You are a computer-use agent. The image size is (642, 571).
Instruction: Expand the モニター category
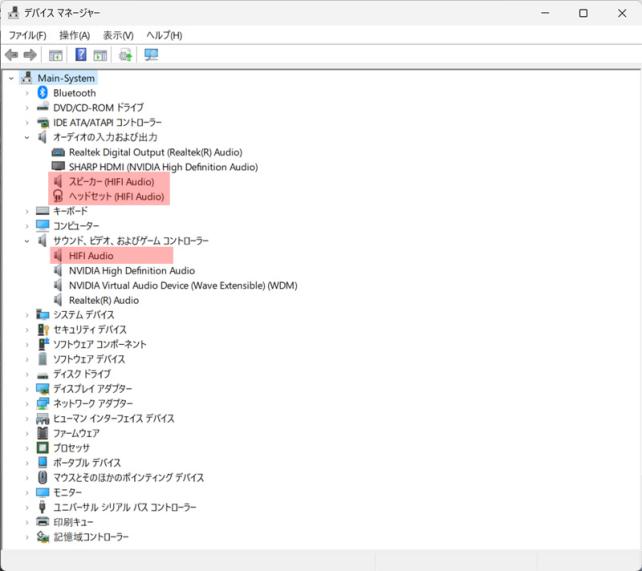pos(27,492)
